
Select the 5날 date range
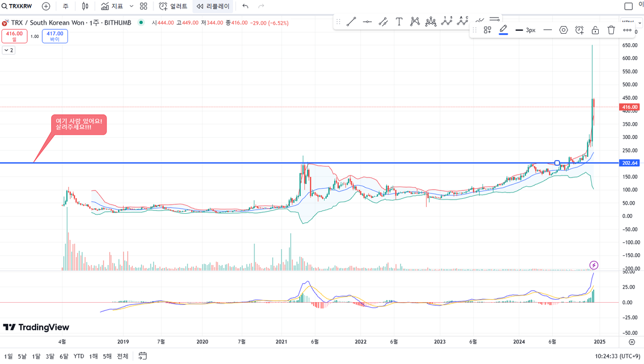(x=22, y=356)
